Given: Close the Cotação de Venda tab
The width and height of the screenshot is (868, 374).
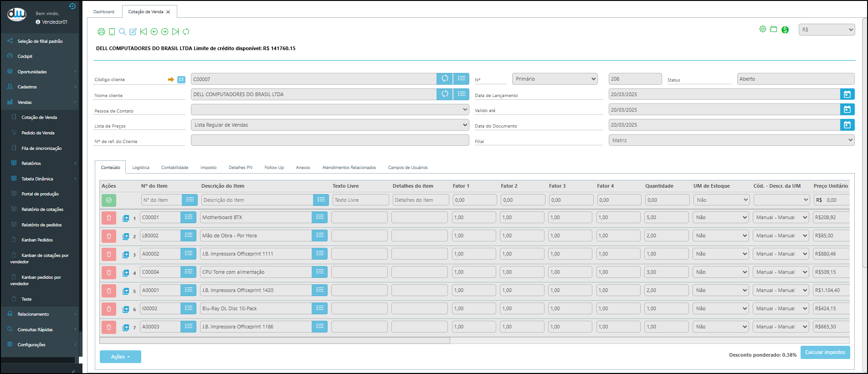Looking at the screenshot, I should pos(168,12).
